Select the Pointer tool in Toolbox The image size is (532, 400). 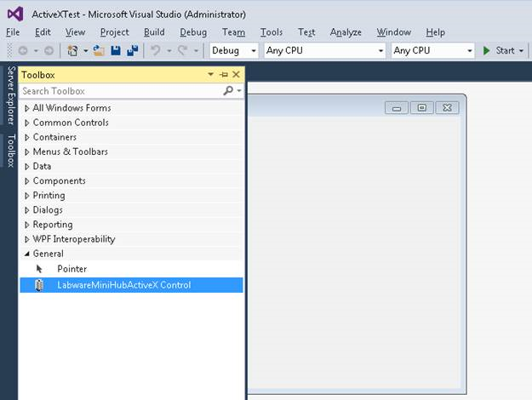click(x=72, y=269)
